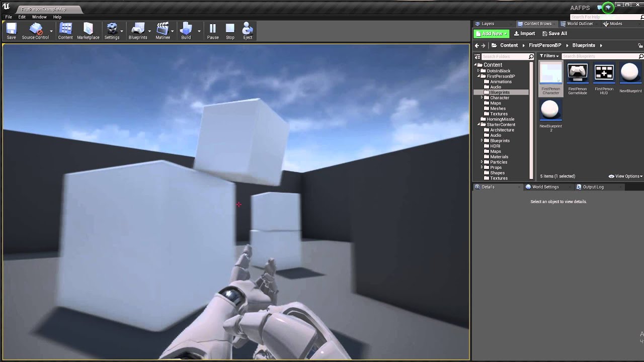Click FirstPersonBP in the breadcrumb path
The image size is (644, 362).
[x=545, y=45]
